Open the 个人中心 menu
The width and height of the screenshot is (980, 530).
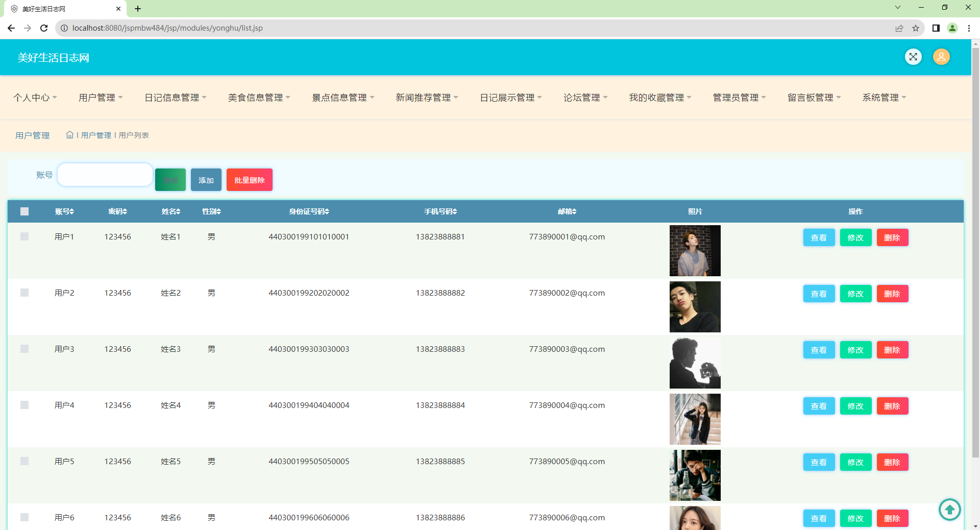[35, 97]
